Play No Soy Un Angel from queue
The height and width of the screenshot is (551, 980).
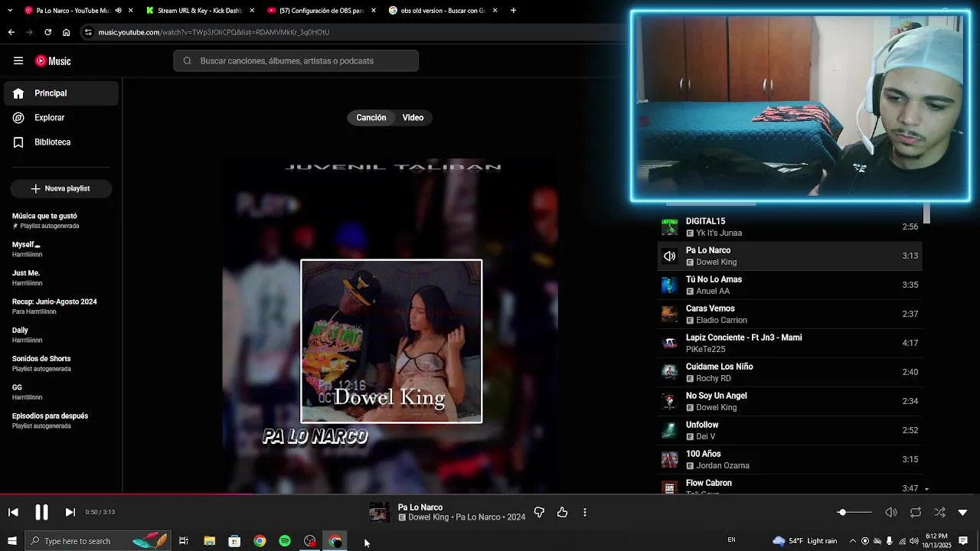[x=790, y=401]
